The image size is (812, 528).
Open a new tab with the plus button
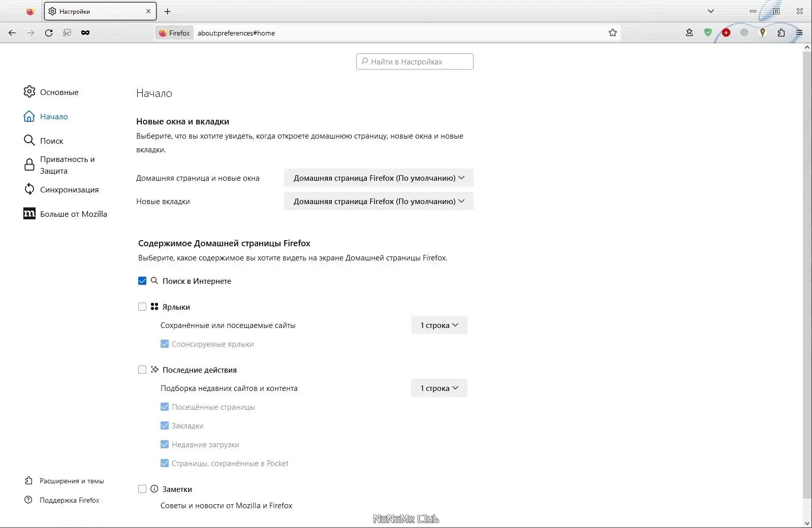(x=168, y=11)
